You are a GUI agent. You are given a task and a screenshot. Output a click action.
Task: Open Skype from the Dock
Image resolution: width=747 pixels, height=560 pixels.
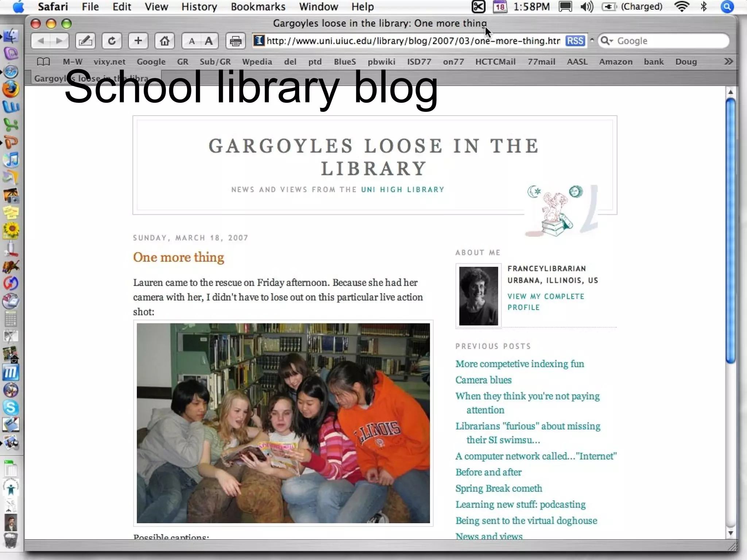tap(11, 407)
